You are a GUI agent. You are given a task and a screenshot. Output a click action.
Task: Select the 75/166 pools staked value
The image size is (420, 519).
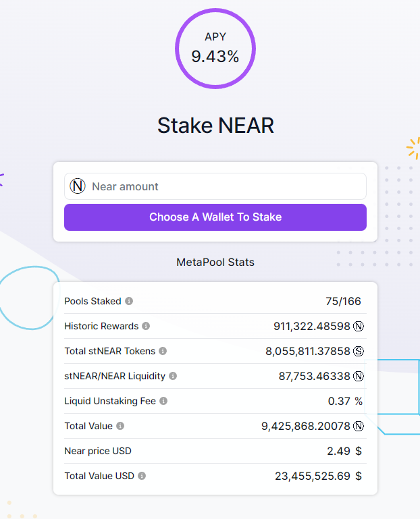click(343, 301)
